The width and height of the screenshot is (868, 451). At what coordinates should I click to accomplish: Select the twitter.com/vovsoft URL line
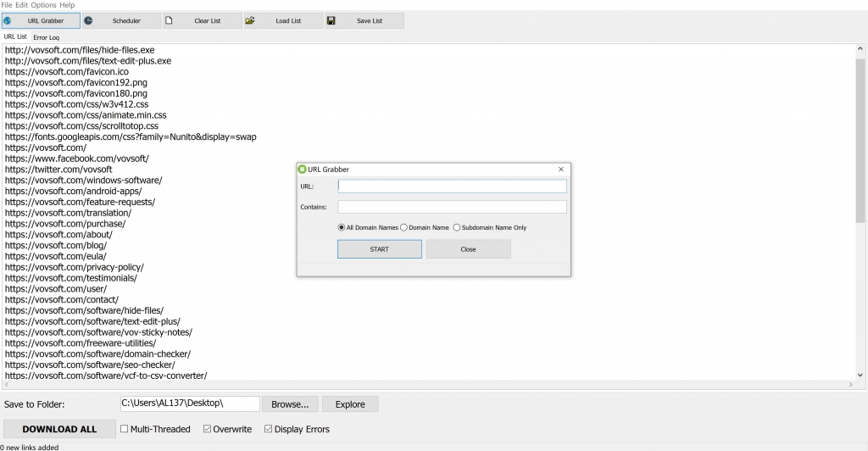pos(58,170)
